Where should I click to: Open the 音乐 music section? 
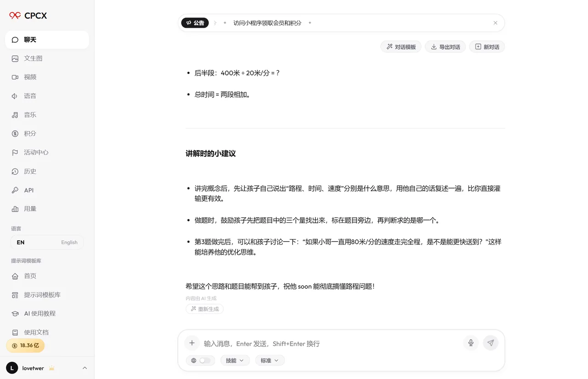pos(47,115)
